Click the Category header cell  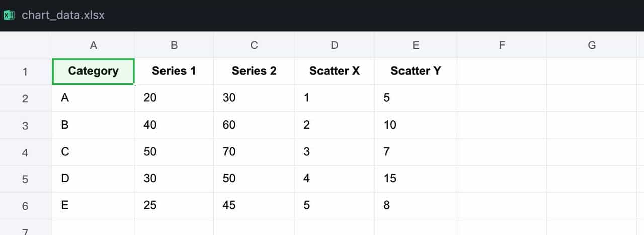(93, 71)
